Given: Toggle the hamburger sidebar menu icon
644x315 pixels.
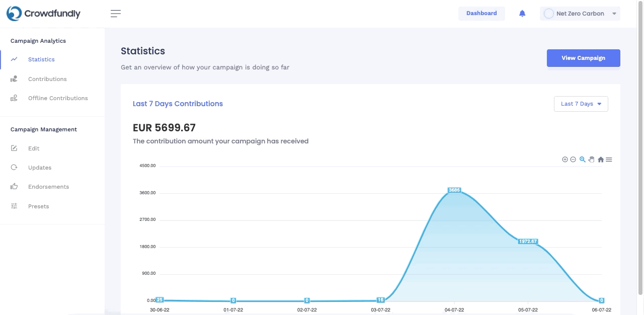Looking at the screenshot, I should tap(116, 14).
